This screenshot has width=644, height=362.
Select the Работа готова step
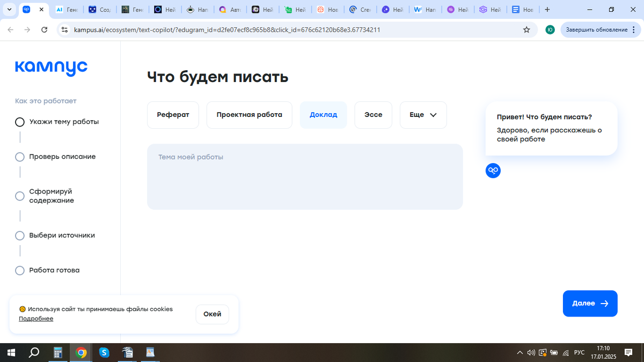point(47,270)
